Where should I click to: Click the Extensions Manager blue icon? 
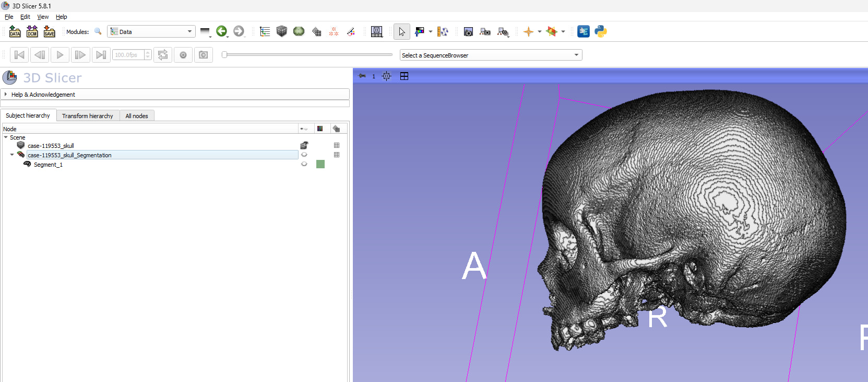(x=584, y=31)
